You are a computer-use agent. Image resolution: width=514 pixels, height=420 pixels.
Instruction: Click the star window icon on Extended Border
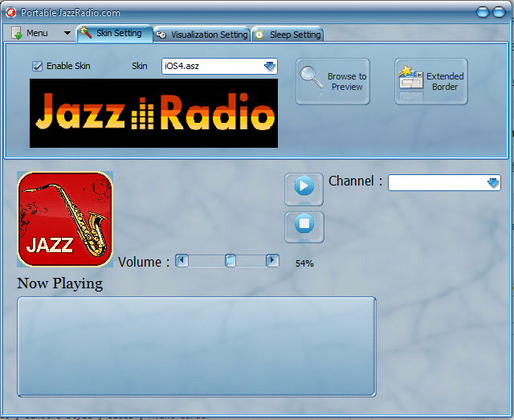click(410, 77)
